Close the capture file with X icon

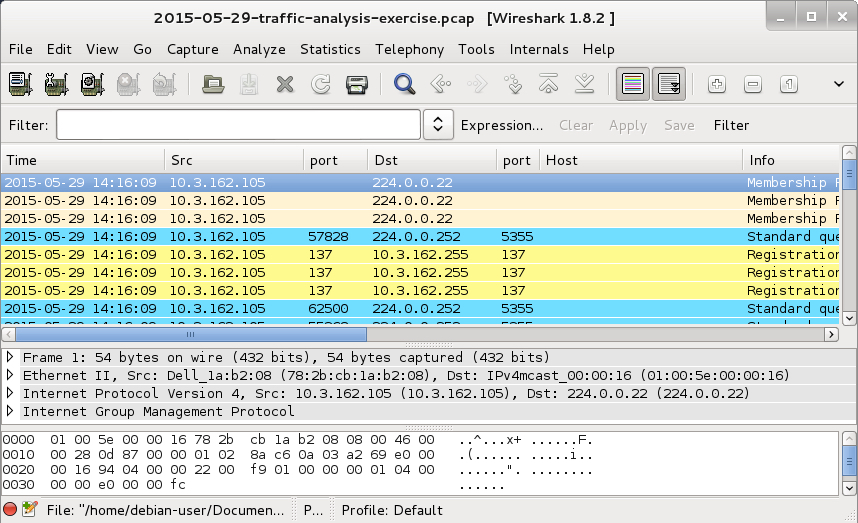click(x=285, y=84)
